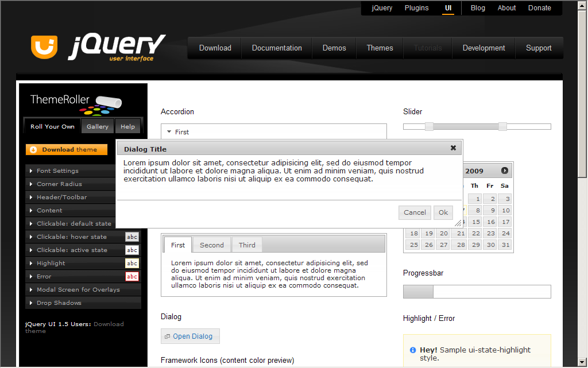This screenshot has width=588, height=368.
Task: Collapse the First accordion section
Action: tap(181, 132)
